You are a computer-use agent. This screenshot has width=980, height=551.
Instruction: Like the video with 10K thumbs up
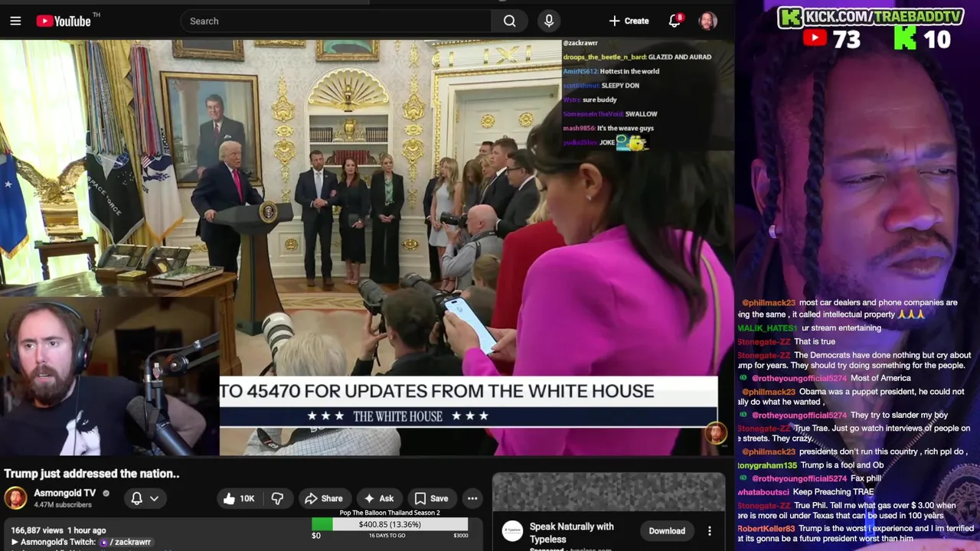239,498
